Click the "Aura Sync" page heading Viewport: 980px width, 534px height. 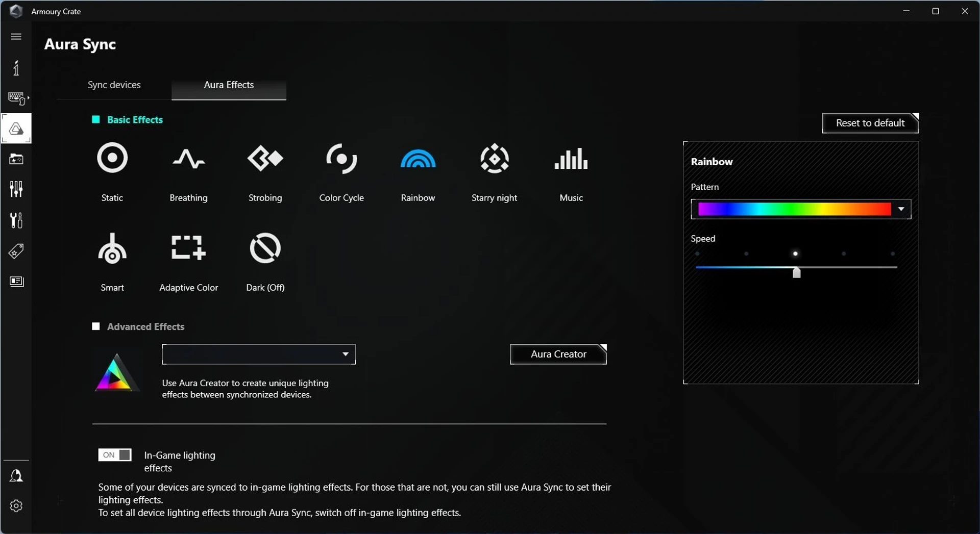(x=80, y=44)
